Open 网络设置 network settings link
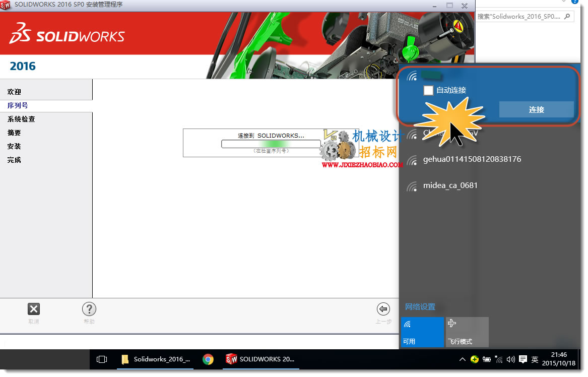This screenshot has width=588, height=377. [420, 307]
